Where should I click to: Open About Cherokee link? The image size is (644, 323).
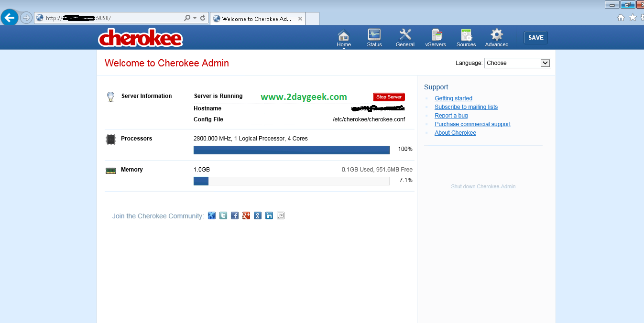[455, 133]
